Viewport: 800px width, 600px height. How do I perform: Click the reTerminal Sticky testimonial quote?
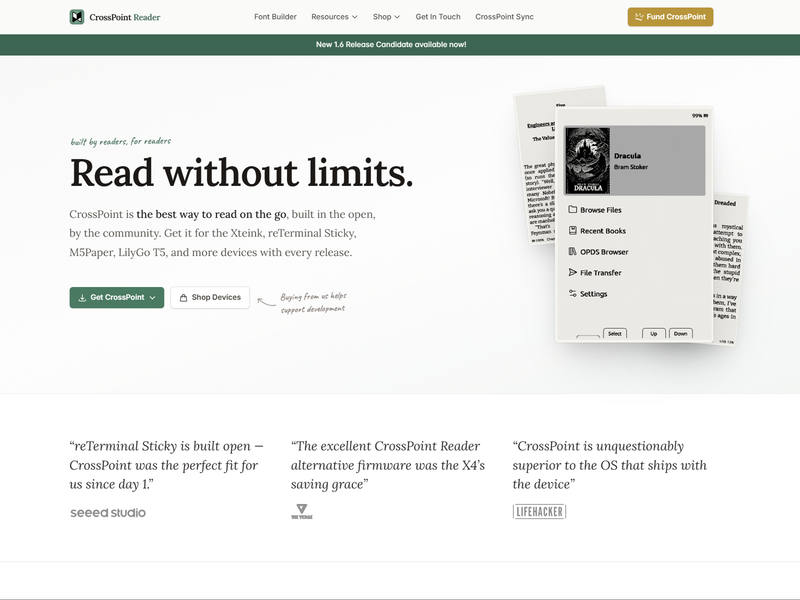(166, 465)
